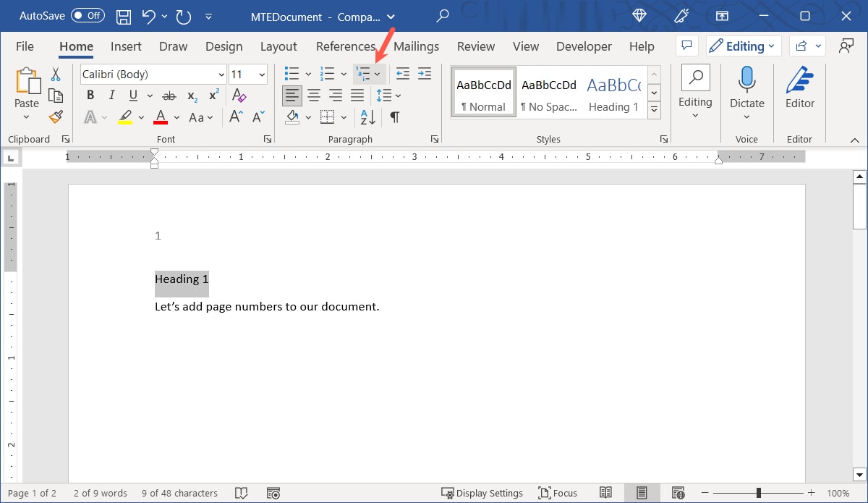Show paragraph formatting marks
The height and width of the screenshot is (503, 868).
pos(393,117)
